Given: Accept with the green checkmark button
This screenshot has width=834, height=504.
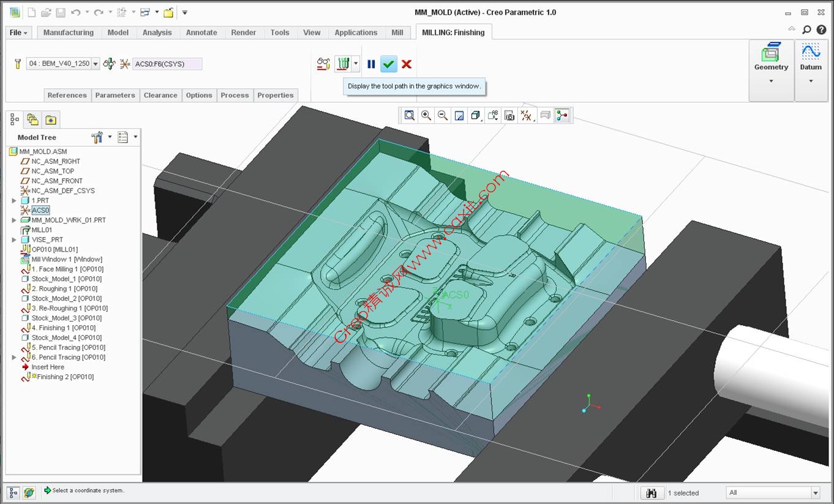Looking at the screenshot, I should 388,64.
